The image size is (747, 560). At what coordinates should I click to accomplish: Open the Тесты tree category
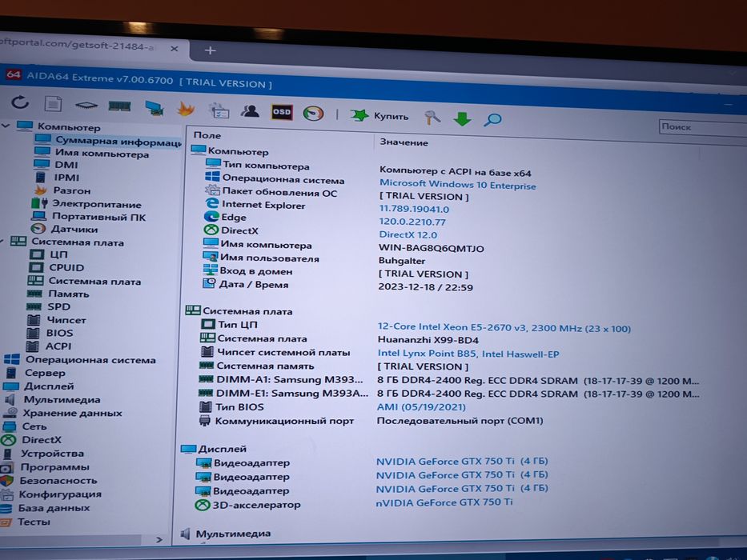[26, 522]
